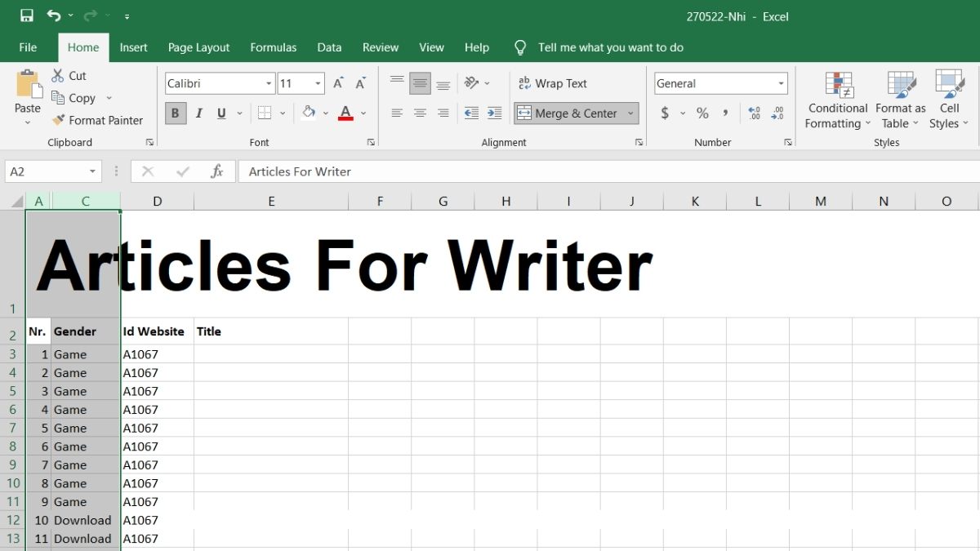Screen dimensions: 980x551
Task: Toggle italic formatting
Action: click(x=198, y=113)
